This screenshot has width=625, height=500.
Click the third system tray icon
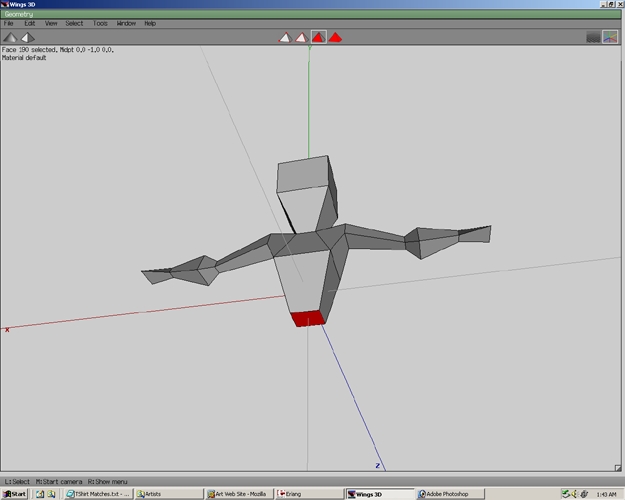pyautogui.click(x=584, y=494)
